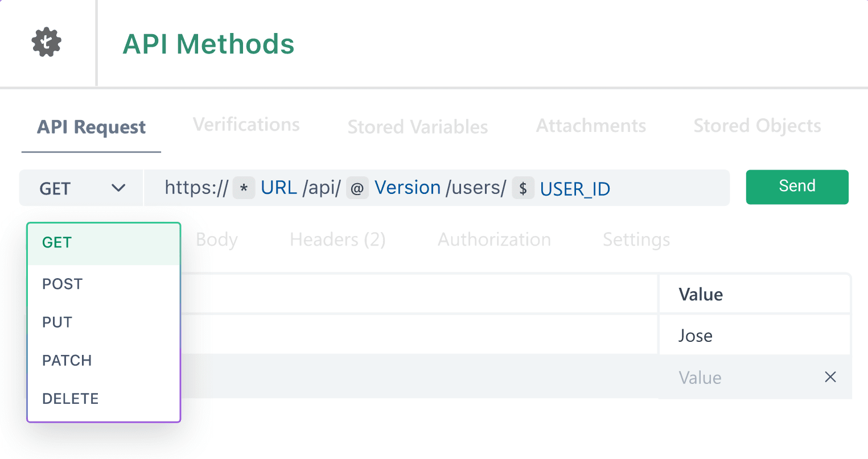The image size is (868, 459).
Task: Click the gear logo icon in header
Action: 46,42
